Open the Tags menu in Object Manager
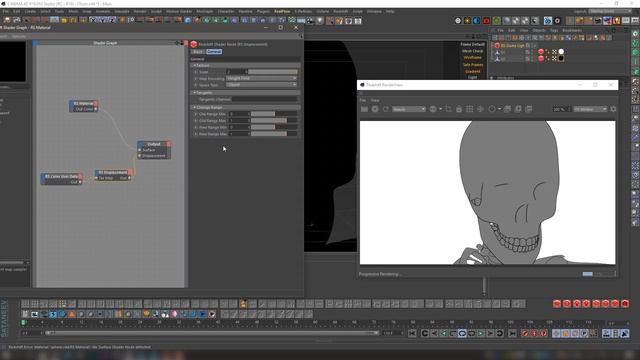 pos(554,31)
